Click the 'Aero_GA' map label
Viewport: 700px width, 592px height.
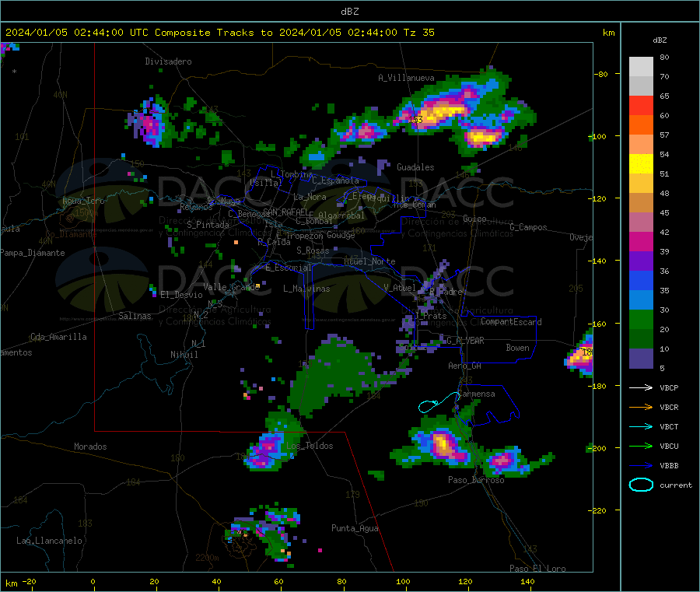(x=464, y=366)
